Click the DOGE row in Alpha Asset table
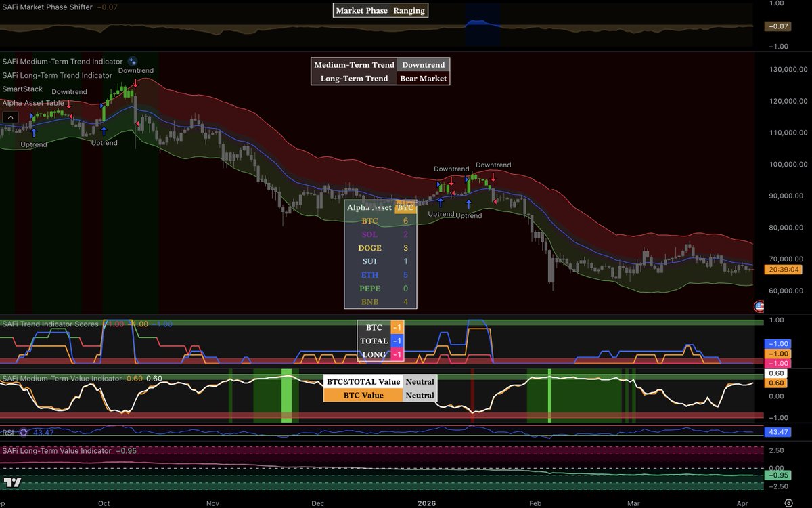The height and width of the screenshot is (508, 812). [x=381, y=248]
